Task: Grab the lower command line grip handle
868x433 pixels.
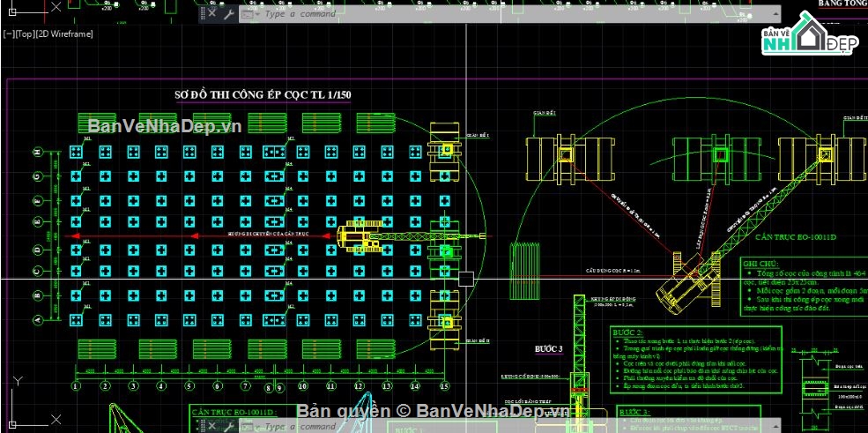Action: 204,426
